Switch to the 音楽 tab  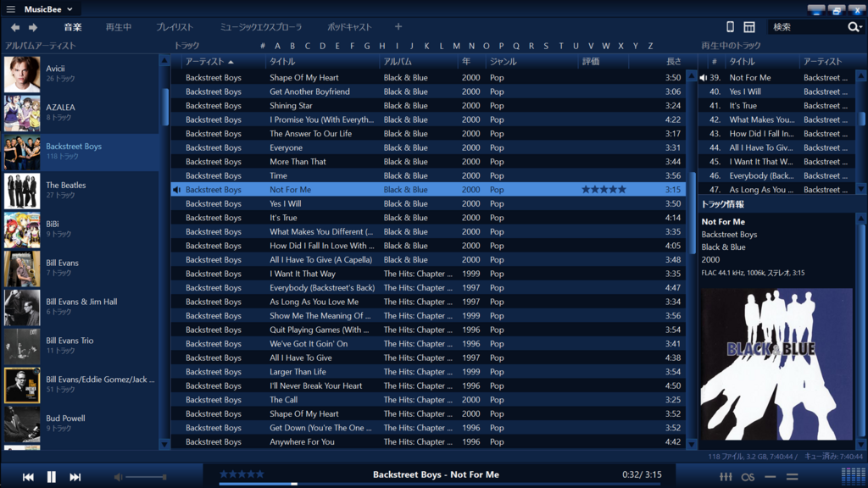pos(73,27)
